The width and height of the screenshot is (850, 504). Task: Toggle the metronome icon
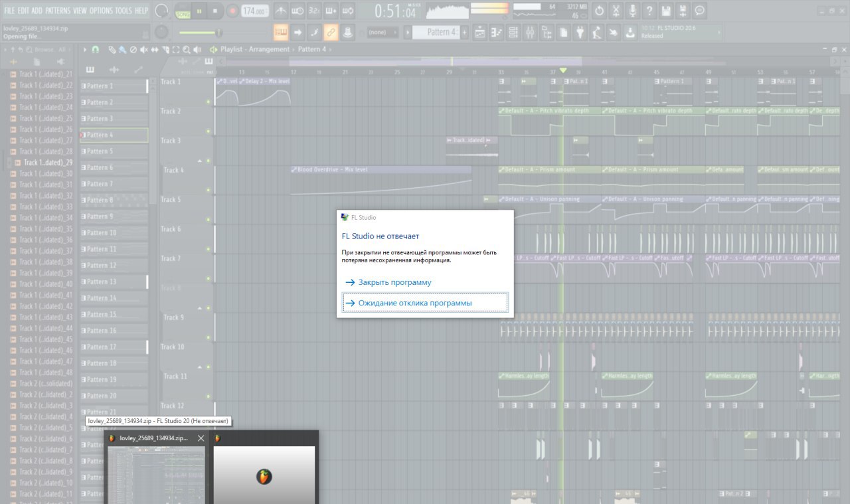(281, 11)
